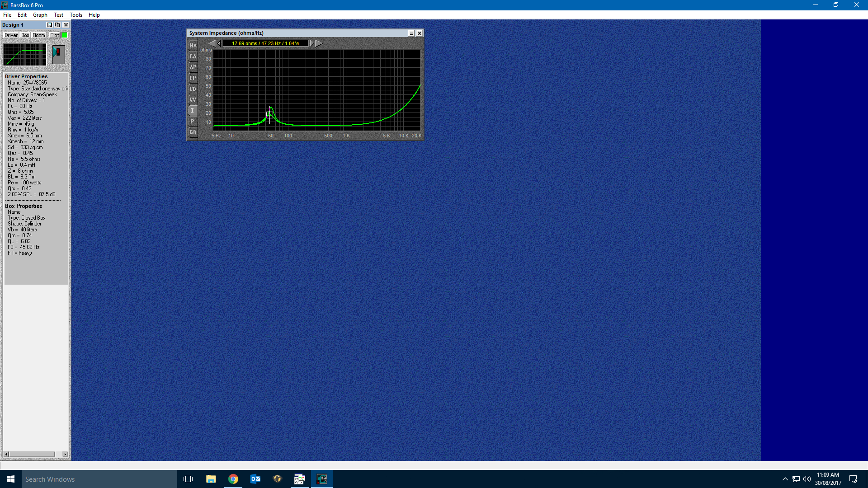868x488 pixels.
Task: Click the large left arrow cursor-step button
Action: click(x=212, y=43)
